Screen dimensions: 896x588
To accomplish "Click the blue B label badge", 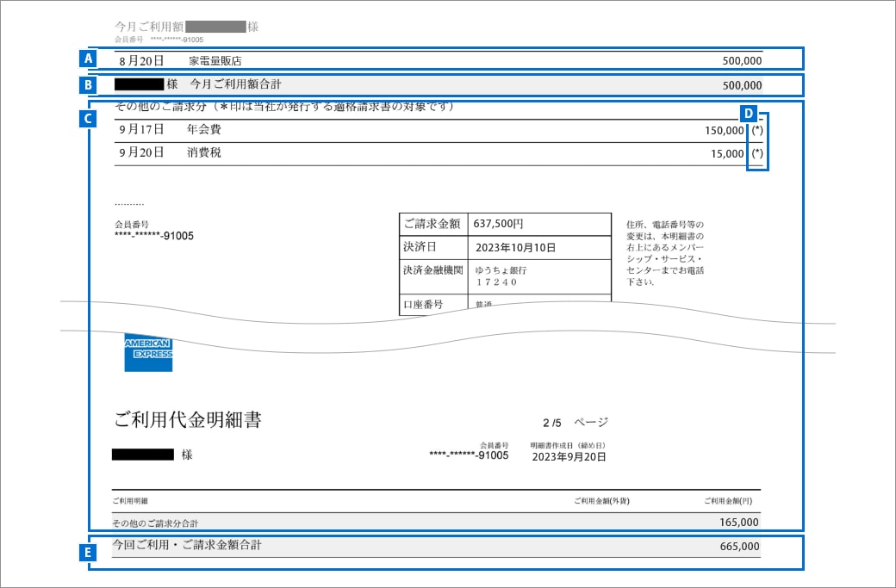I will coord(87,85).
